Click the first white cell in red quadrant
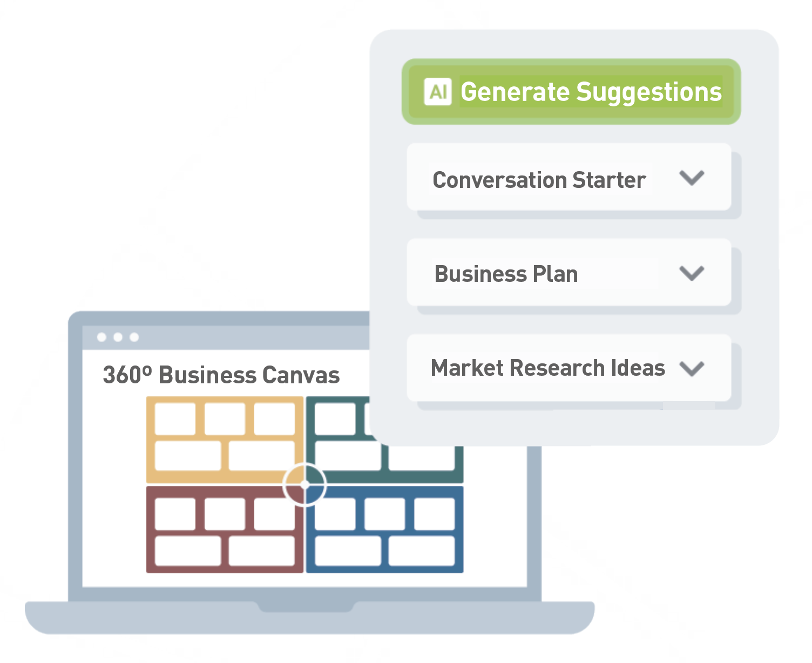Screen dimensions: 812x663 point(175,514)
